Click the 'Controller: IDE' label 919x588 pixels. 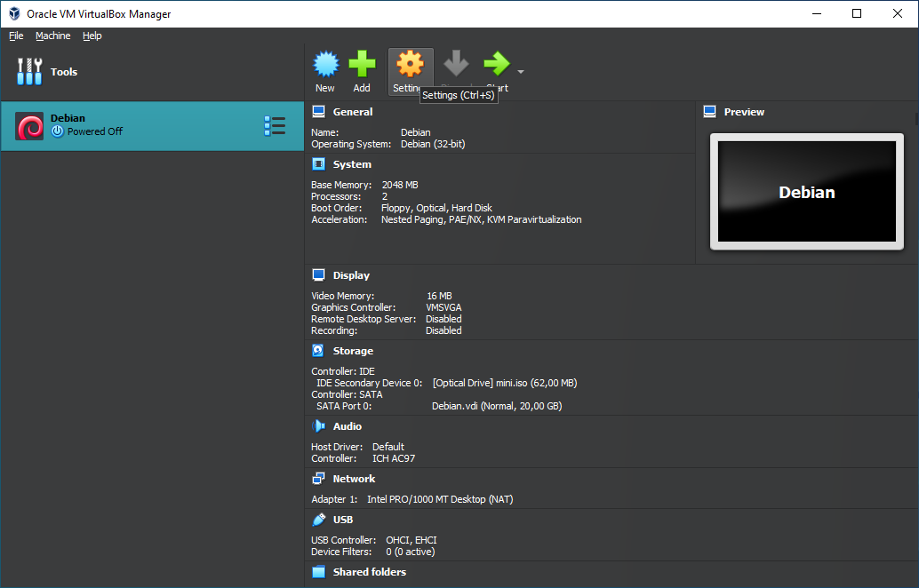[x=343, y=371]
